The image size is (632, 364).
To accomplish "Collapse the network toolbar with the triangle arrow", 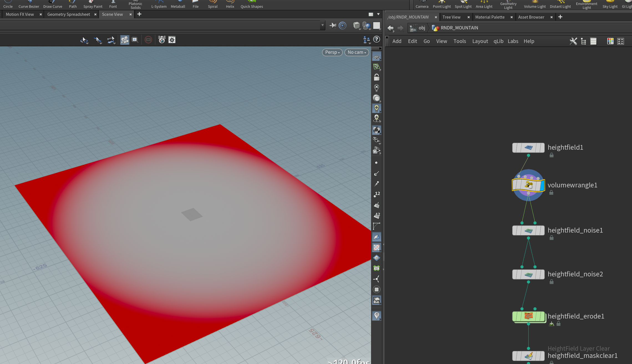I will 387,37.
